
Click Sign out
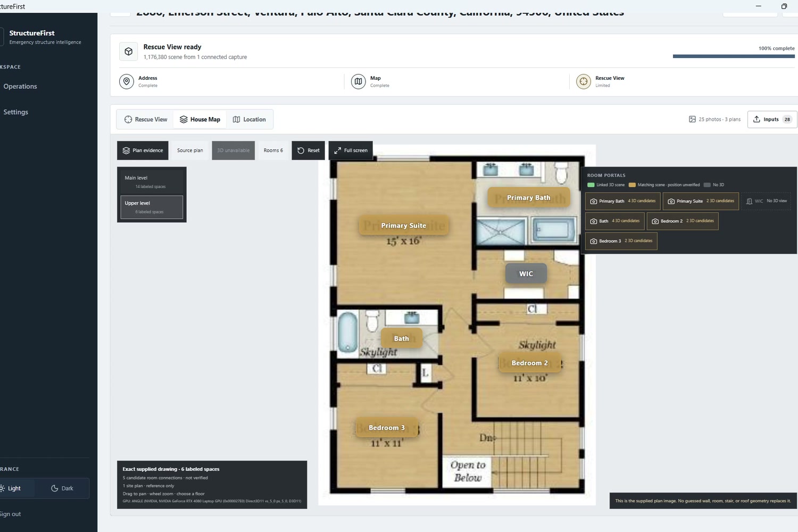point(10,514)
